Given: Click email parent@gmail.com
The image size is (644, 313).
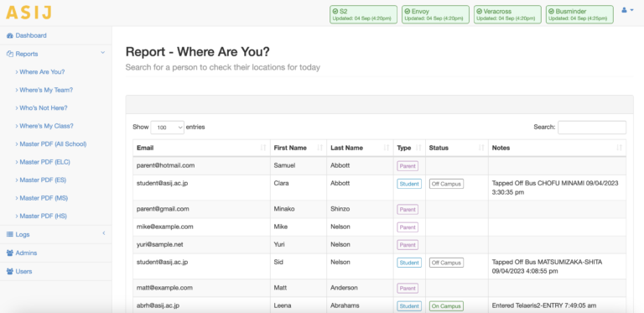Looking at the screenshot, I should pos(163,209).
